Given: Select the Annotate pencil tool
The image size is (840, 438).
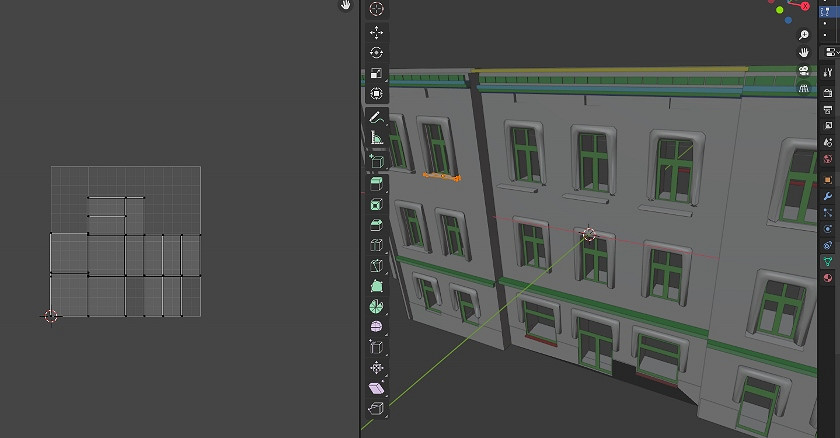Looking at the screenshot, I should tap(377, 117).
